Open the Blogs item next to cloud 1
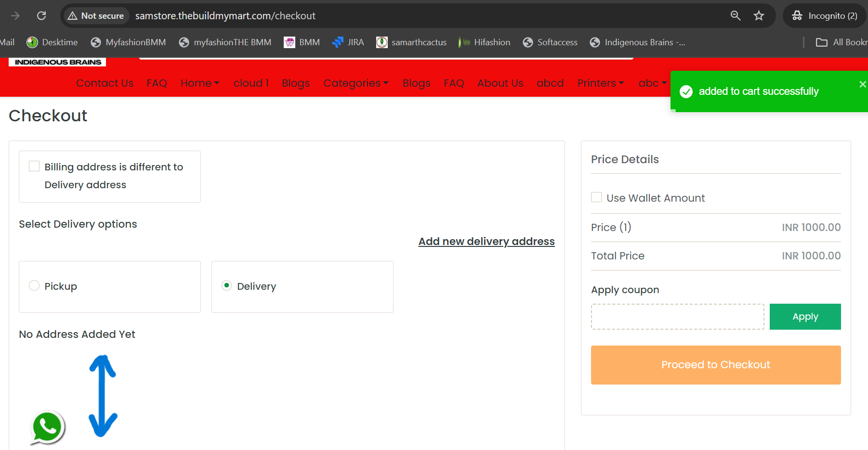This screenshot has height=450, width=868. (296, 83)
